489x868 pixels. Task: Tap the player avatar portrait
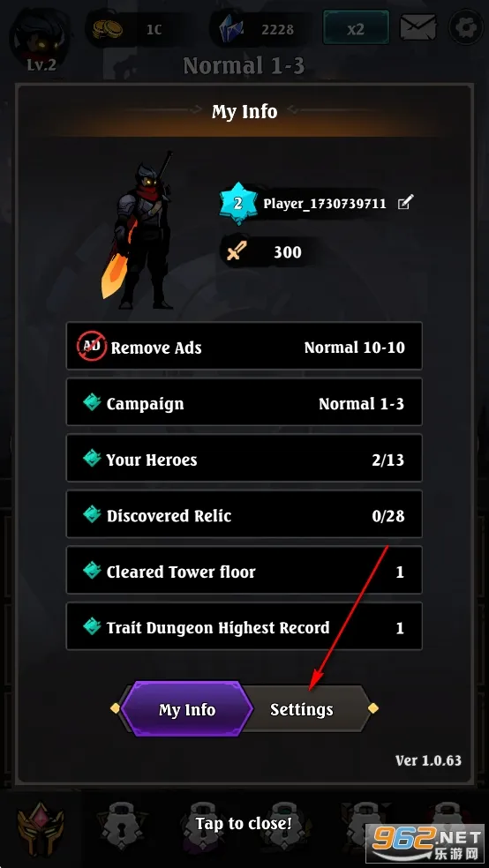pyautogui.click(x=40, y=34)
